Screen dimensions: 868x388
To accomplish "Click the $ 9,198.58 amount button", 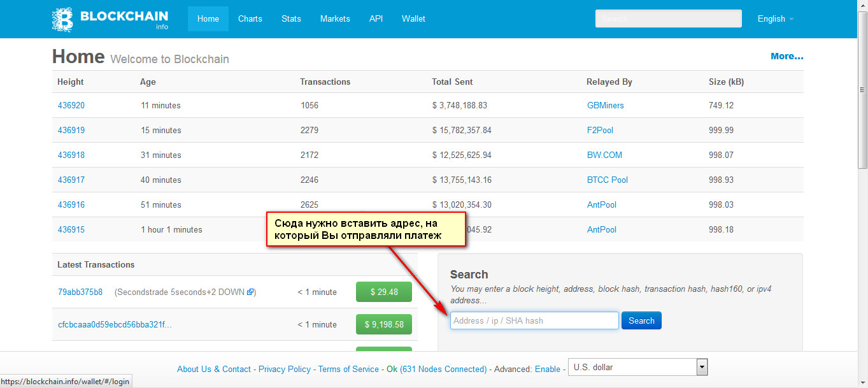I will (383, 324).
